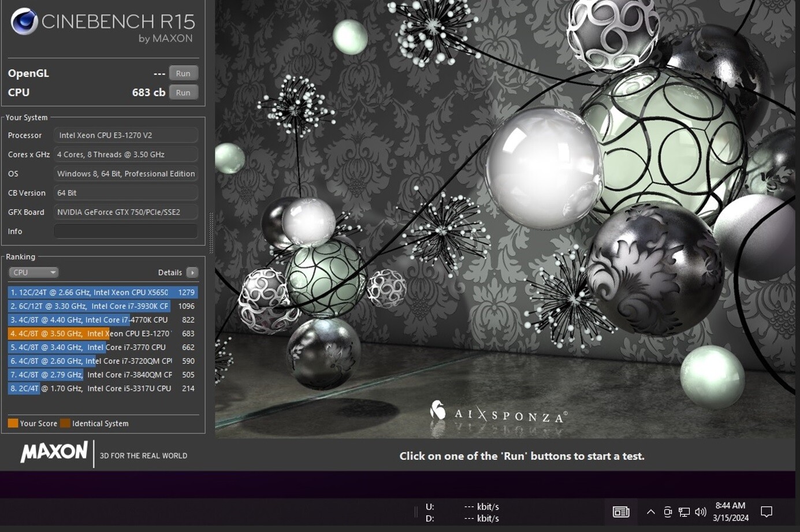Image resolution: width=800 pixels, height=532 pixels.
Task: Open the ranking CPU dropdown
Action: click(x=34, y=272)
